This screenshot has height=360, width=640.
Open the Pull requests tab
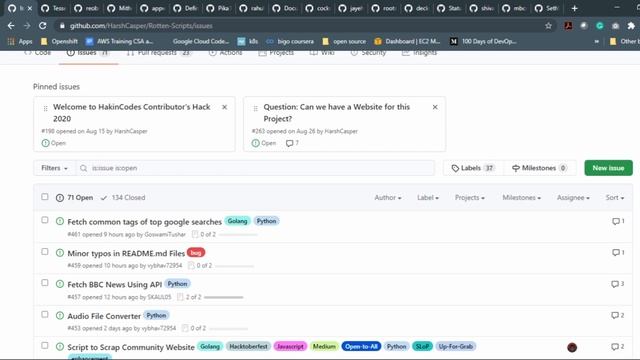click(159, 53)
